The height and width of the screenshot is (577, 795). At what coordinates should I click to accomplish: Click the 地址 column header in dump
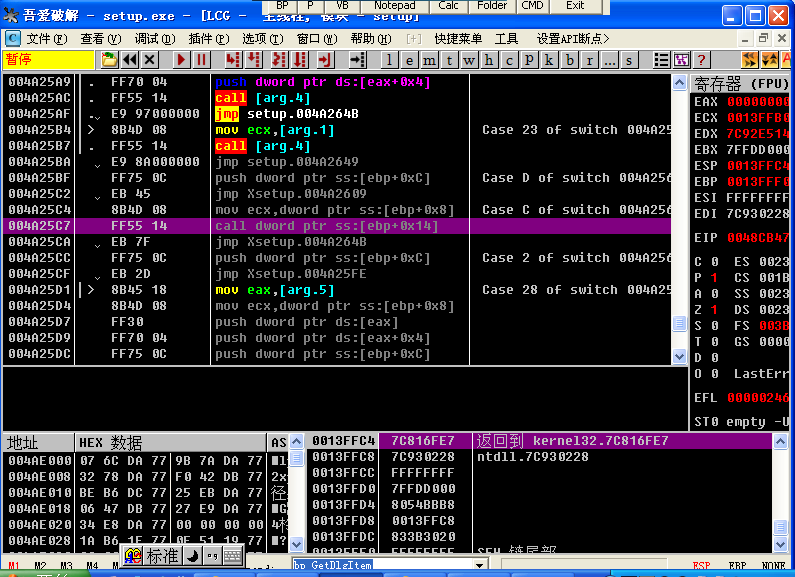pyautogui.click(x=39, y=443)
